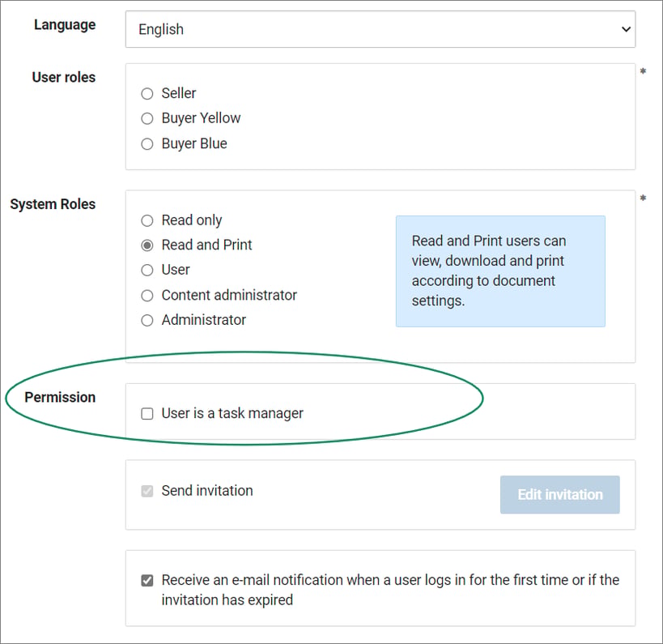This screenshot has height=644, width=663.
Task: Choose the Buyer Yellow user role
Action: point(147,118)
